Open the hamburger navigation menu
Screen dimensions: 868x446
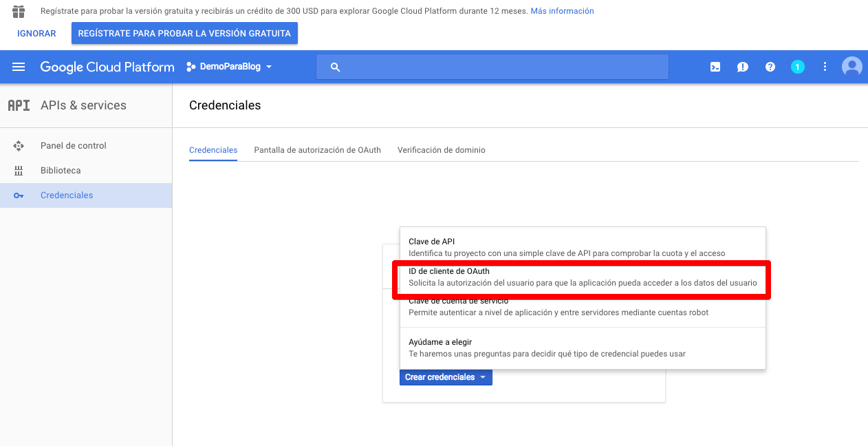click(x=19, y=67)
